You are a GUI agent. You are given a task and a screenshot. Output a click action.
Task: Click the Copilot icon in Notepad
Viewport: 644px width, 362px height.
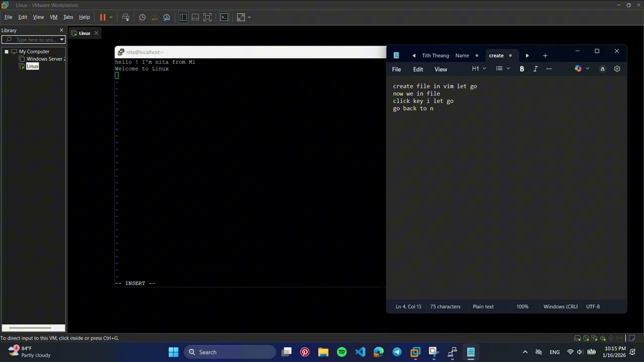tap(578, 69)
